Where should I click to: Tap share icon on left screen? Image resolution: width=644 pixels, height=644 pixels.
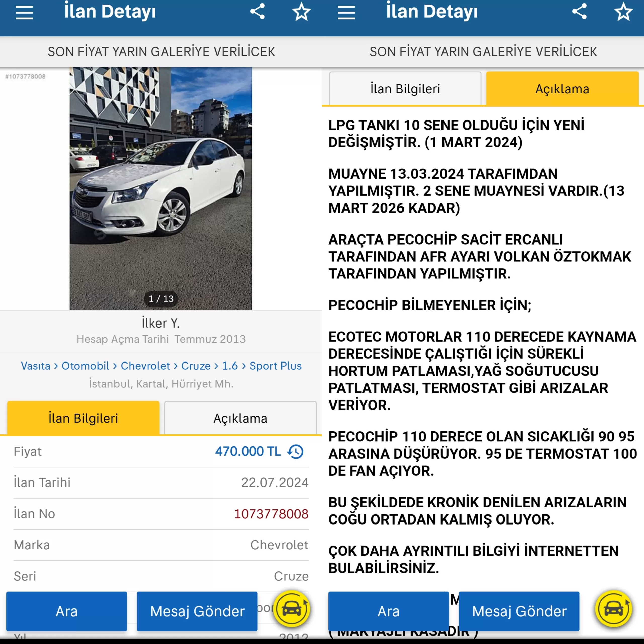pyautogui.click(x=258, y=12)
